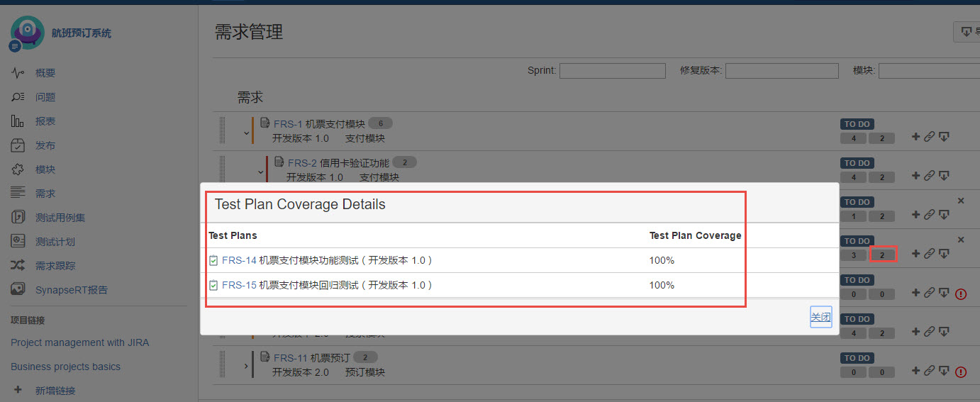
Task: Open 发布 in the sidebar
Action: pyautogui.click(x=45, y=145)
